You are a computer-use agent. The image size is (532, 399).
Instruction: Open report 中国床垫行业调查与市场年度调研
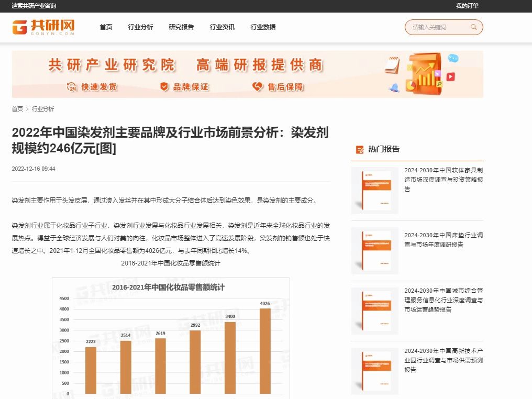click(x=444, y=240)
